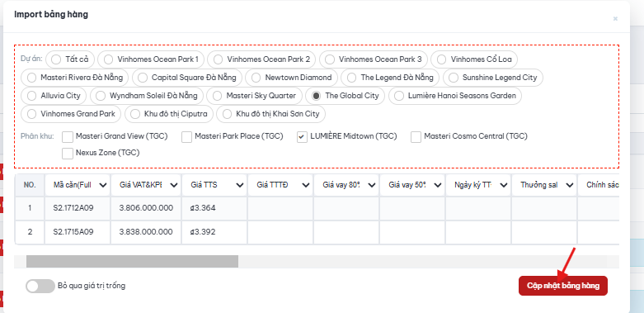Click Cập nhật bảng hàng button
Screen dimensions: 644x313
click(x=562, y=286)
